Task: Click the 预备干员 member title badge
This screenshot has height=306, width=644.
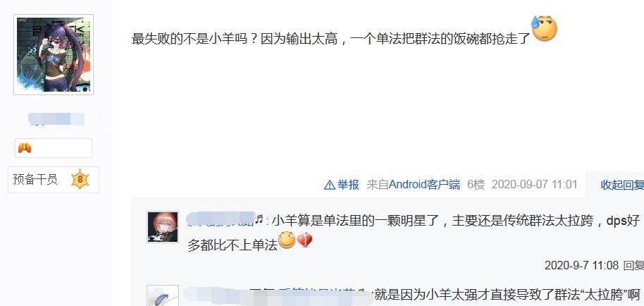Action: coord(35,180)
